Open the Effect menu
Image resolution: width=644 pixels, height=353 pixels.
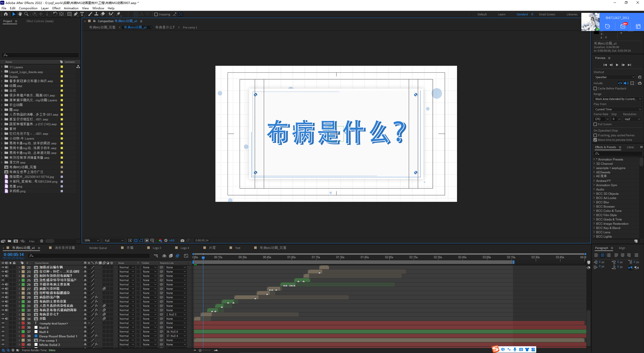(56, 8)
